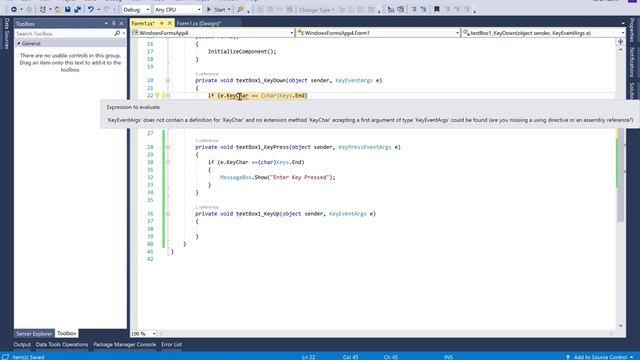Open the Start button dropdown arrow

[x=229, y=9]
